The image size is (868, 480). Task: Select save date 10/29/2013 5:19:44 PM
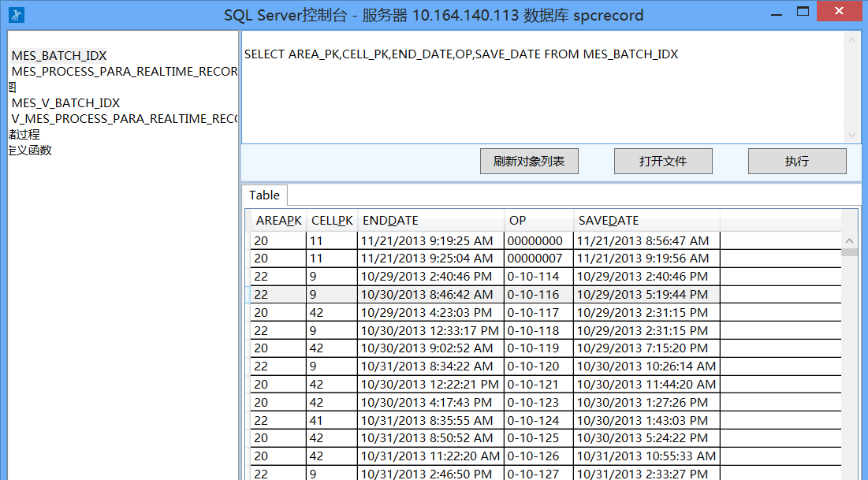coord(646,295)
